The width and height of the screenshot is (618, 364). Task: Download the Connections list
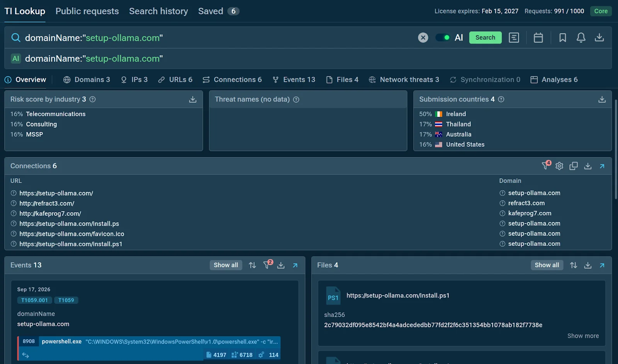pyautogui.click(x=588, y=166)
